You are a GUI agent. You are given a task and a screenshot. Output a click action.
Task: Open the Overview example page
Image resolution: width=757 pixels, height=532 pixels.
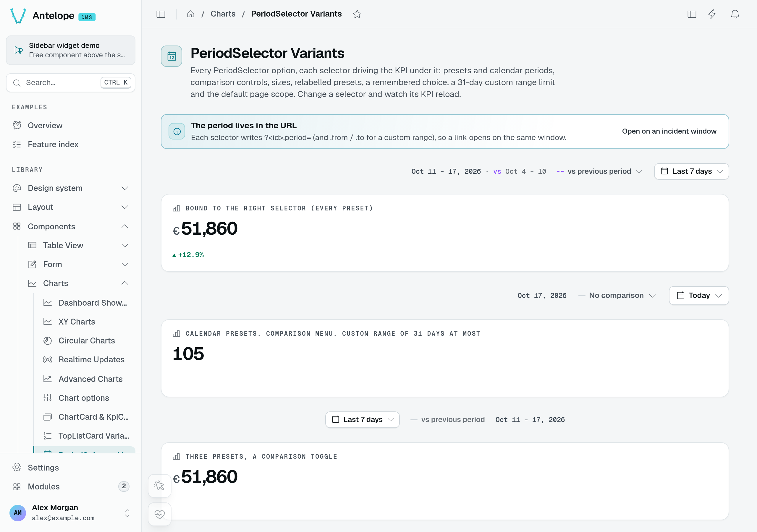click(x=71, y=125)
